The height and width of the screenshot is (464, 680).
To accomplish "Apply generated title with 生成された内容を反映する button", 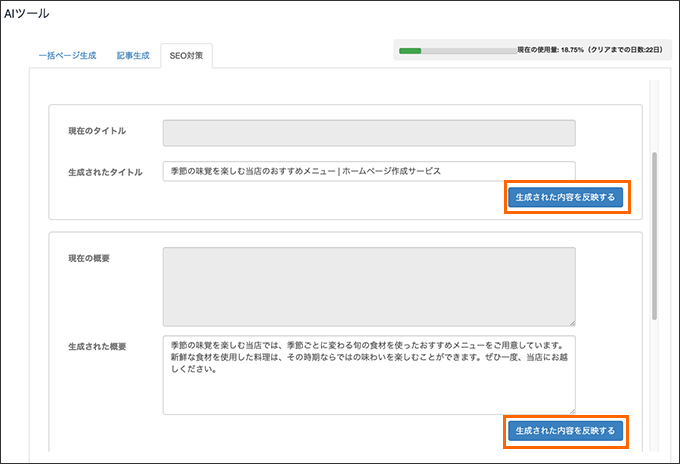I will [565, 197].
